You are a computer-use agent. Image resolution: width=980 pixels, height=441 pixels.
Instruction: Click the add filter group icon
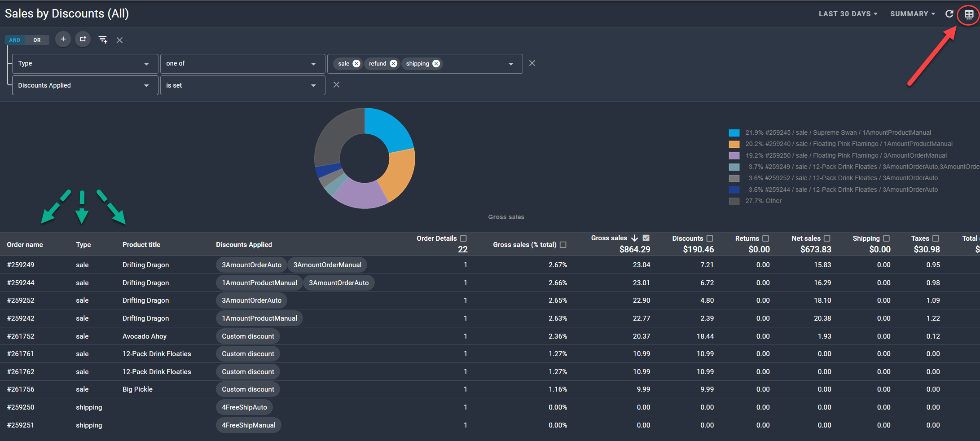[x=83, y=40]
